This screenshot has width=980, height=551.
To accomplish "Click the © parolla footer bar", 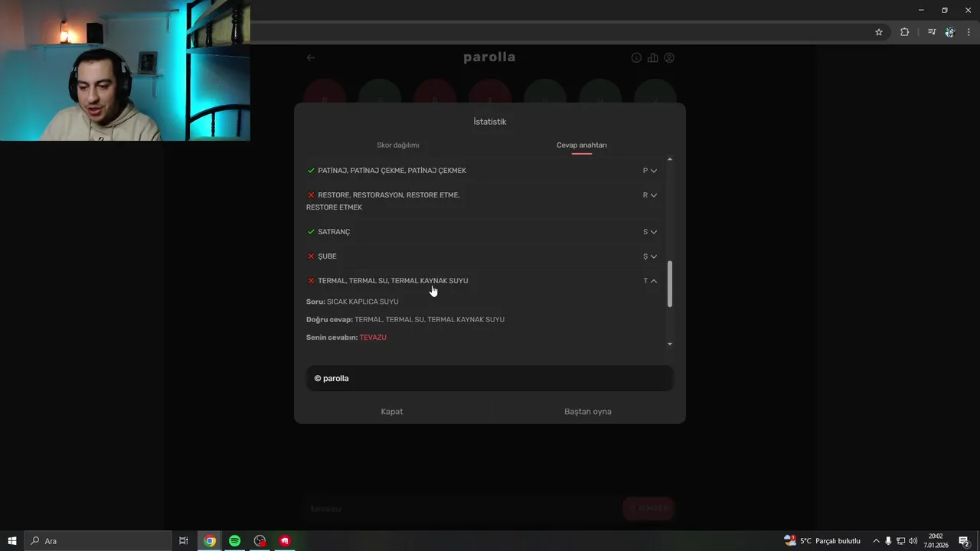I will pos(490,378).
